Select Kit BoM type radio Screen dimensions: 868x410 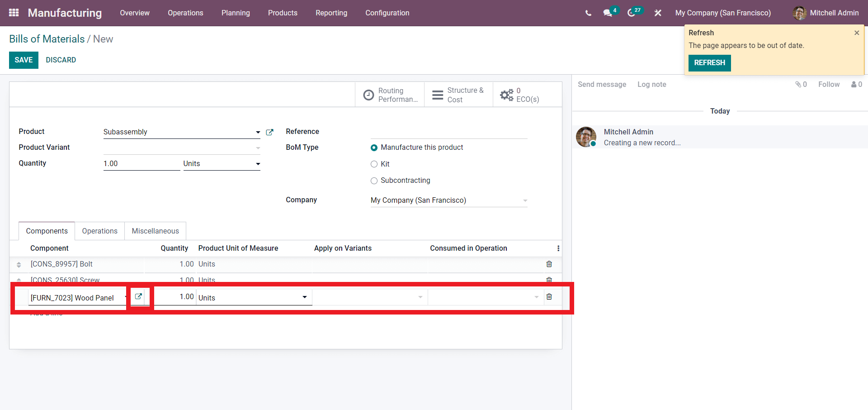[374, 164]
